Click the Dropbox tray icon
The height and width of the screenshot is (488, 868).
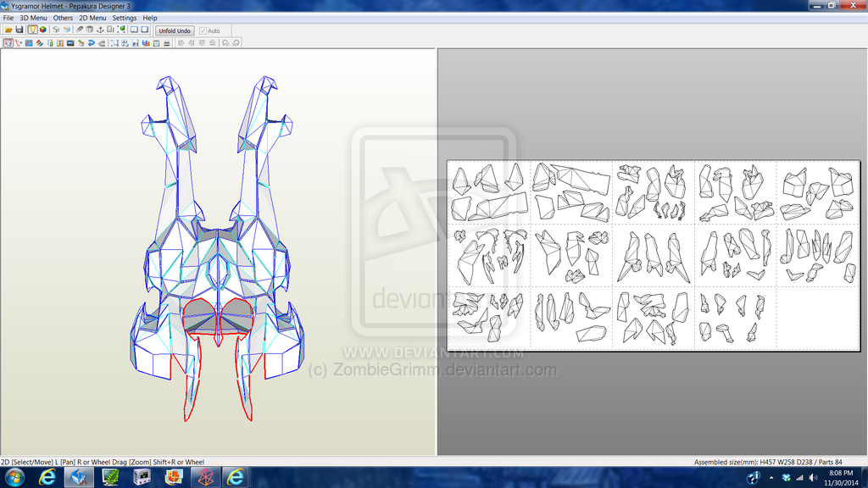click(786, 478)
